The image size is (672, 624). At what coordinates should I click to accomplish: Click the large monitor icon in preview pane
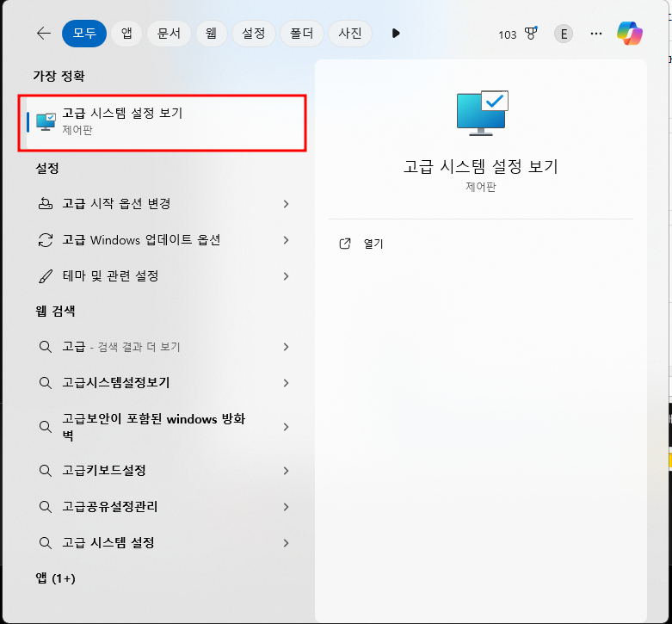(x=483, y=113)
